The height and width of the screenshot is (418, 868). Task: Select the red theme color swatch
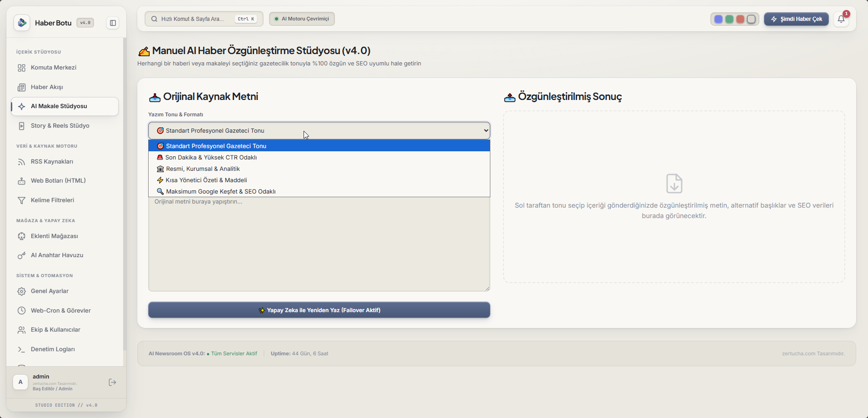click(x=740, y=19)
